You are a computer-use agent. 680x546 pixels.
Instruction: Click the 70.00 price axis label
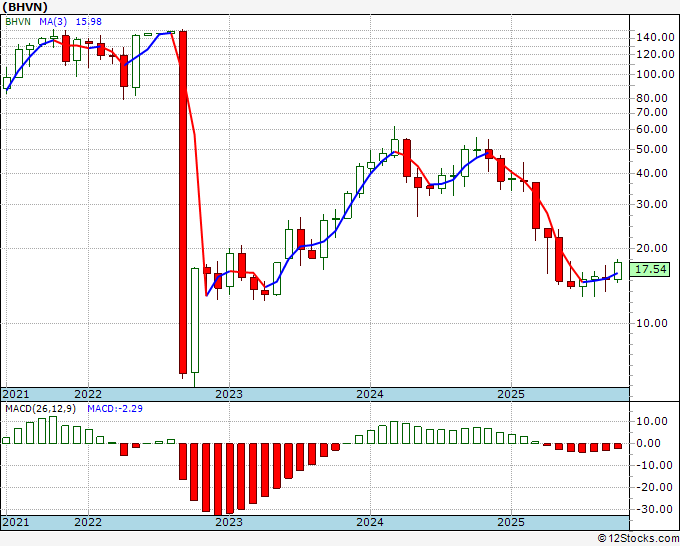pyautogui.click(x=652, y=113)
